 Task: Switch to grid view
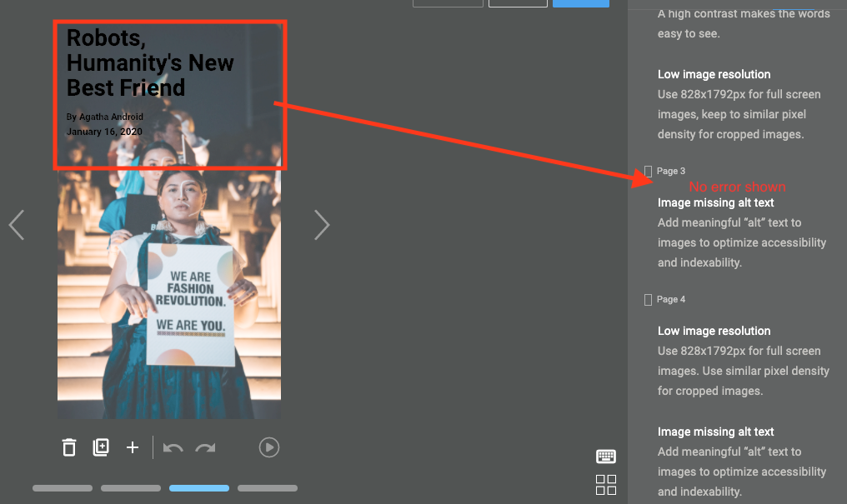tap(605, 485)
